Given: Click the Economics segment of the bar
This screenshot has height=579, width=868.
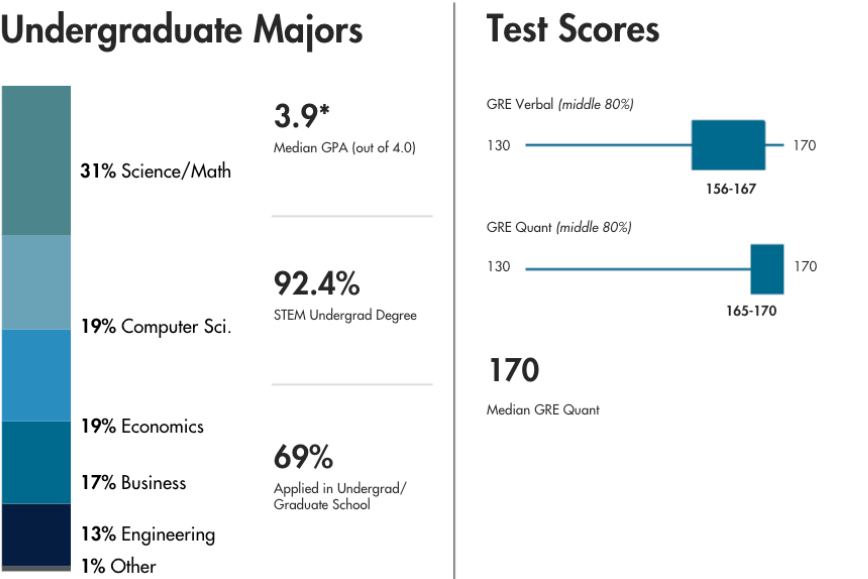Looking at the screenshot, I should pos(36,375).
